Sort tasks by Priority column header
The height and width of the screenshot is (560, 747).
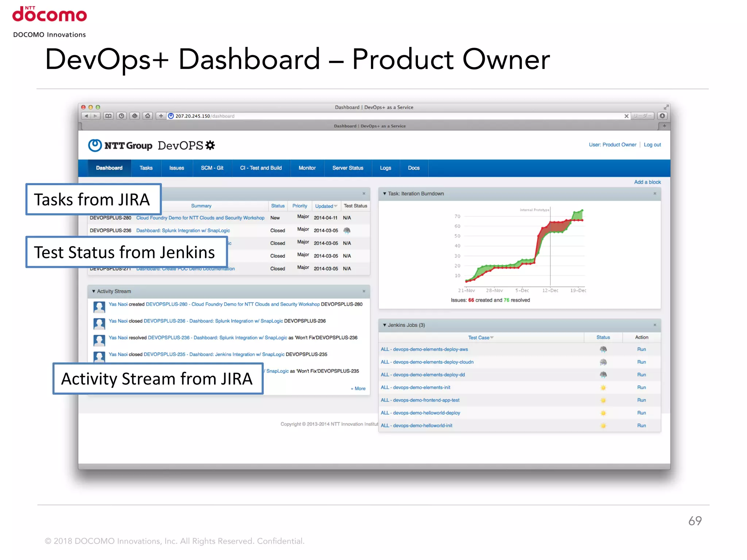299,206
